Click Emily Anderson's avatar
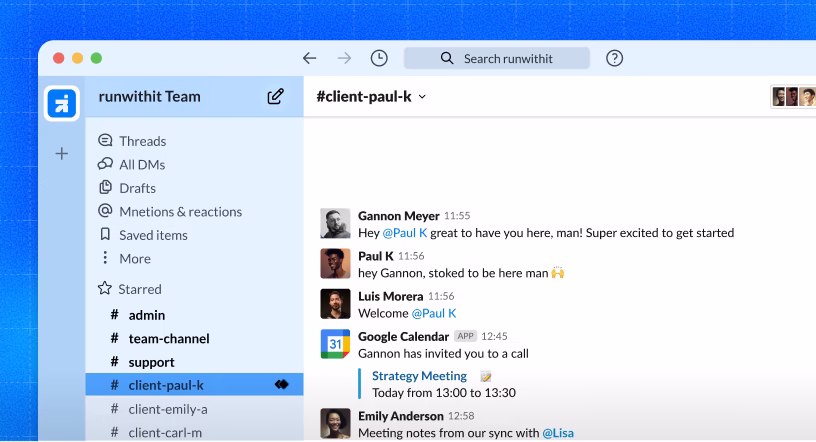Viewport: 816px width, 442px height. pyautogui.click(x=335, y=423)
